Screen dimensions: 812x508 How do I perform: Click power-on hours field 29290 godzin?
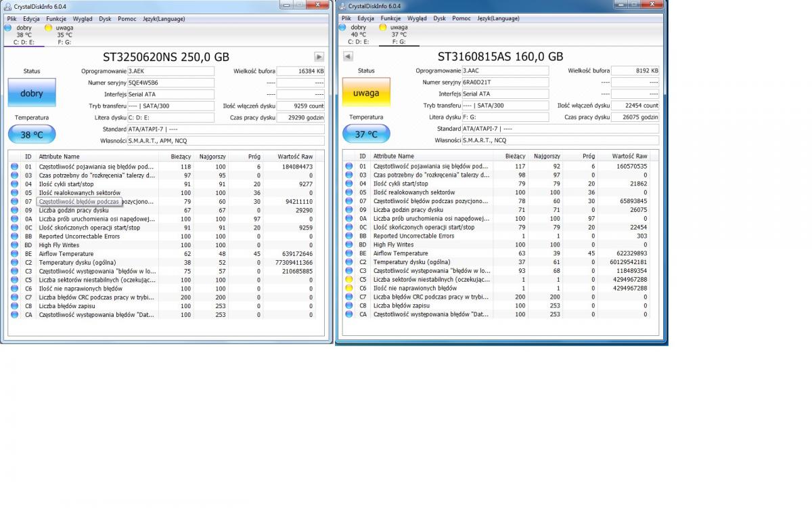pyautogui.click(x=300, y=117)
